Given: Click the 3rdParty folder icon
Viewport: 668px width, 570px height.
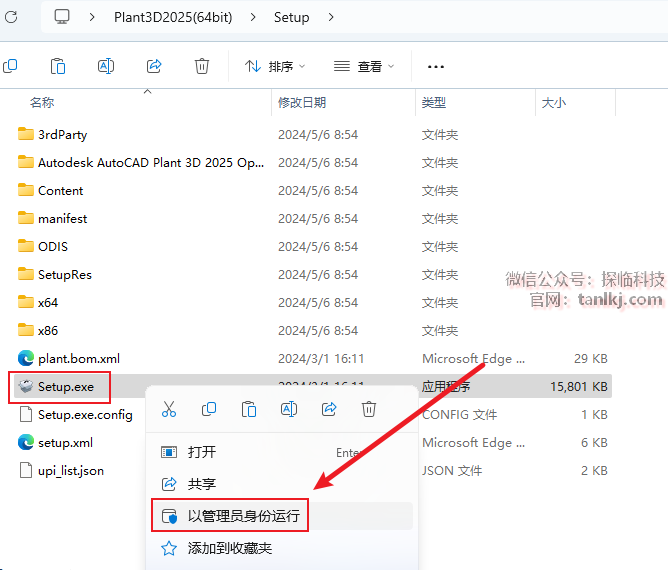Looking at the screenshot, I should click(26, 134).
